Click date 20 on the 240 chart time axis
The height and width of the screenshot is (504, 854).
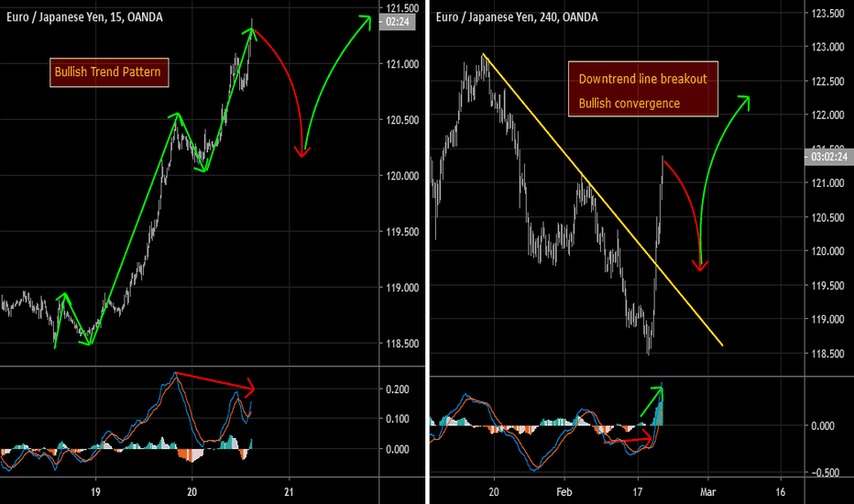tap(494, 492)
